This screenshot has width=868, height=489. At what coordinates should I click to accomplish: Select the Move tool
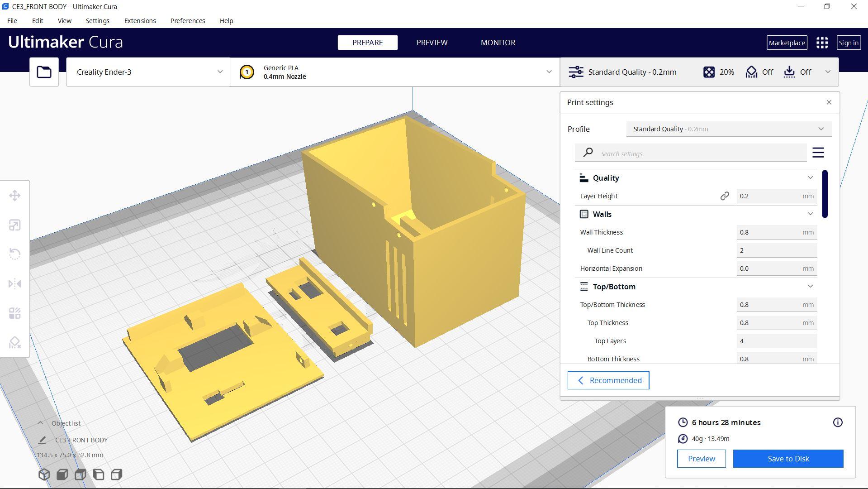(x=15, y=196)
